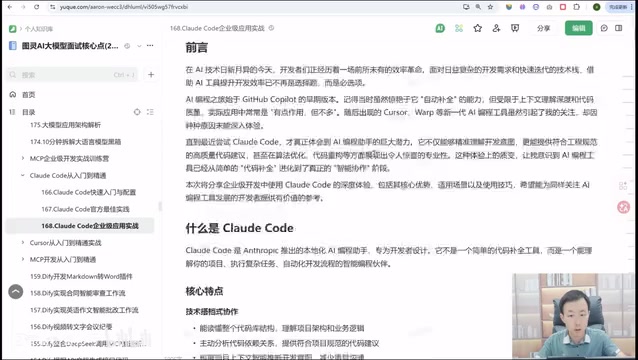Screen dimensions: 638x360
Task: Click the site info icon in address bar
Action: (x=52, y=7)
